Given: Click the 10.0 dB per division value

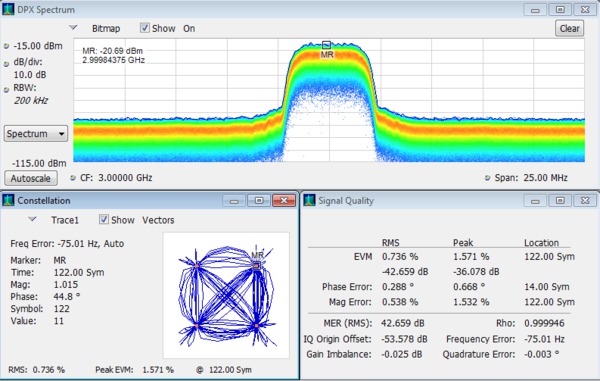Looking at the screenshot, I should 30,75.
